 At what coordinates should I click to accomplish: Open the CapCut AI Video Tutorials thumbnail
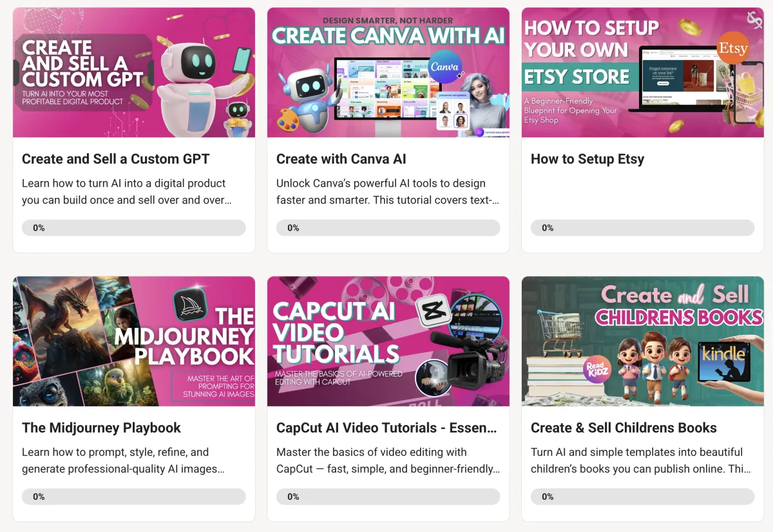[388, 341]
